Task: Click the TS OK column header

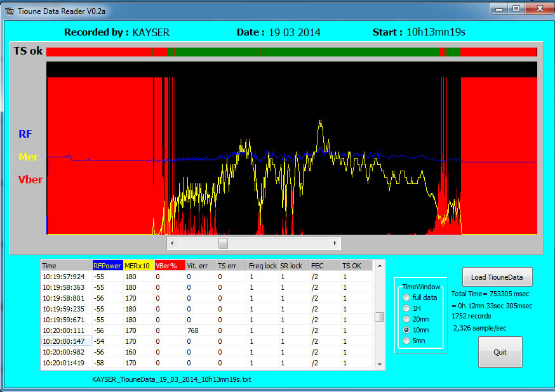Action: (x=356, y=266)
